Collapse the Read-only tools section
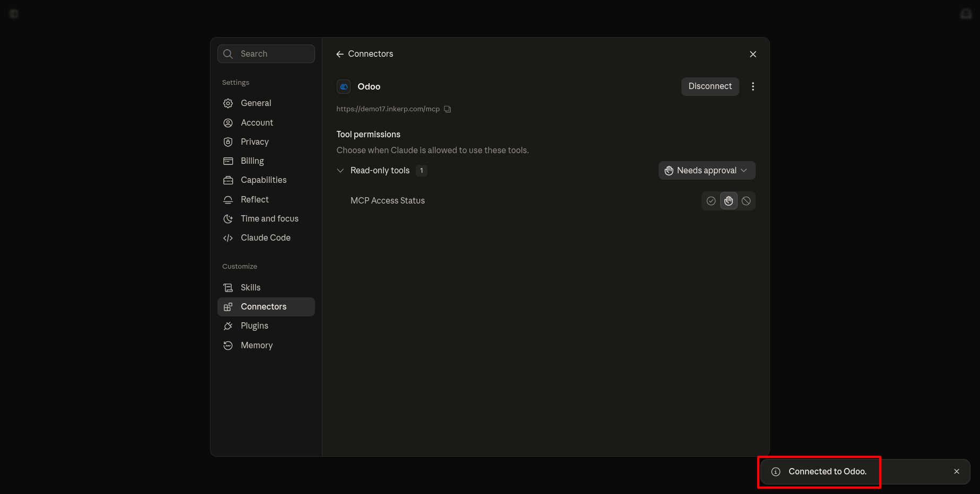The height and width of the screenshot is (494, 980). [340, 171]
